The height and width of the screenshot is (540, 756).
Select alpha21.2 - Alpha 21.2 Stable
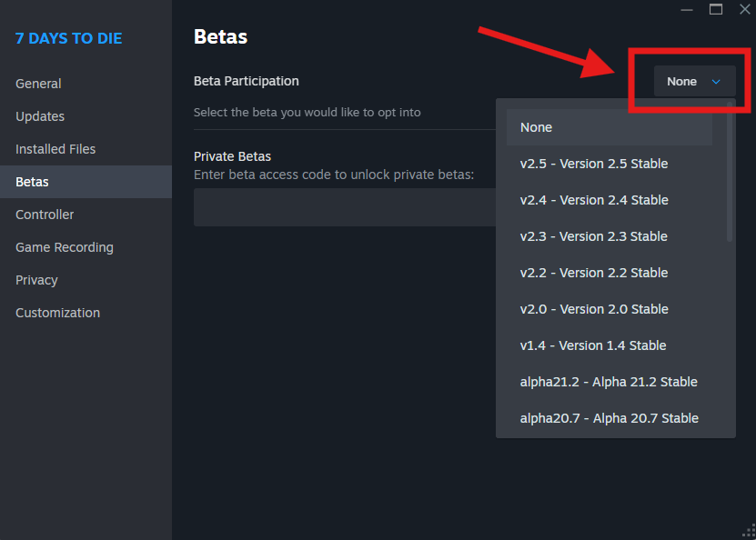pos(609,382)
